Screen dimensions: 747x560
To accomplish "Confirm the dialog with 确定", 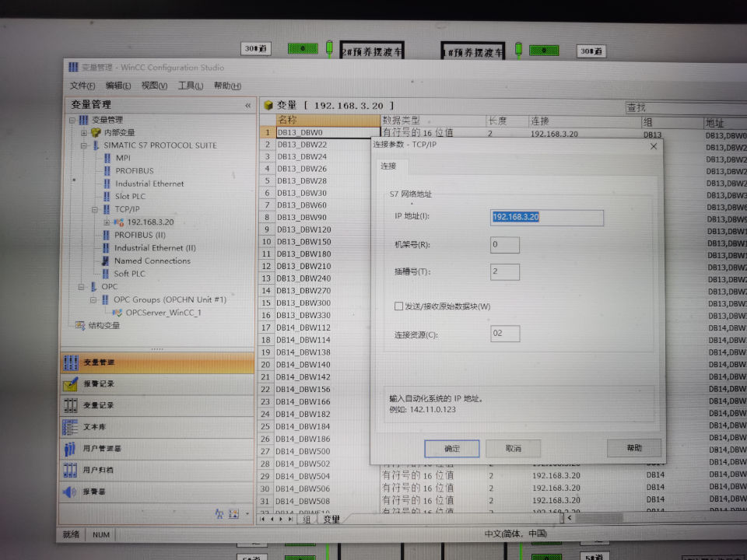I will click(451, 449).
